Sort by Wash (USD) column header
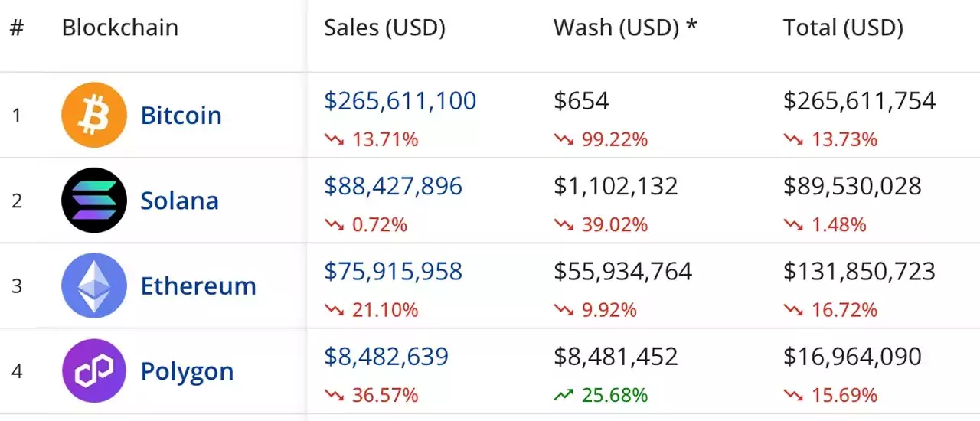The height and width of the screenshot is (421, 980). point(625,28)
